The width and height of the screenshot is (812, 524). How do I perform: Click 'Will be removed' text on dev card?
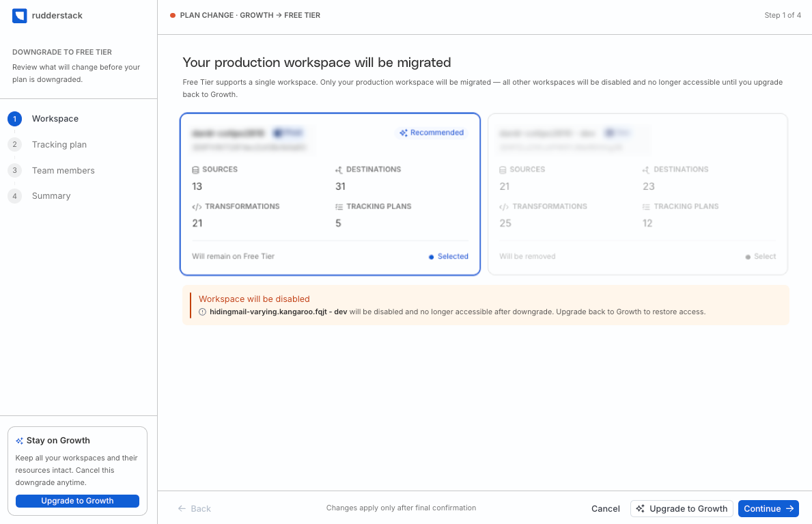[527, 257]
